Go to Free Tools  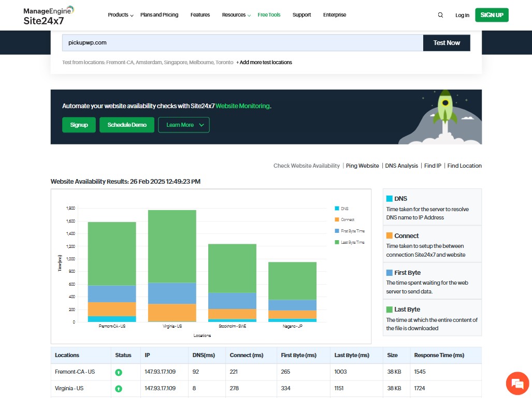coord(269,15)
